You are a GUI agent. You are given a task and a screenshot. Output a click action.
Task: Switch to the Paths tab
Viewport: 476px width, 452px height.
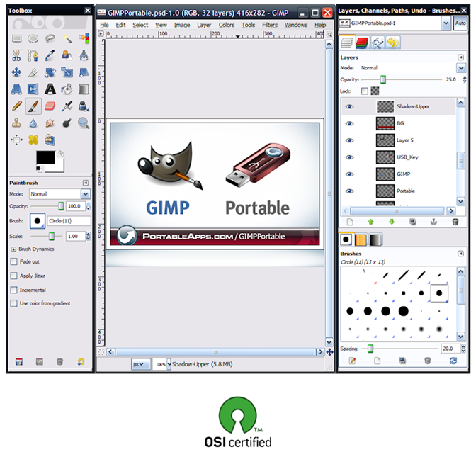(x=378, y=43)
